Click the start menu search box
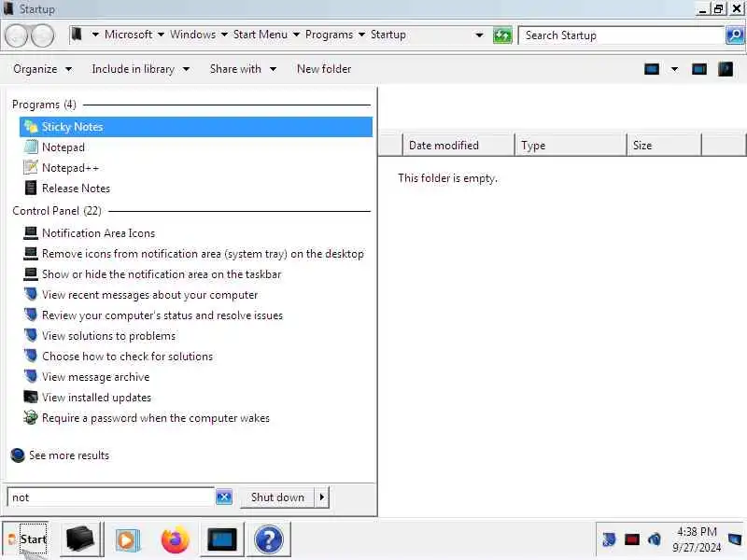 coord(110,497)
